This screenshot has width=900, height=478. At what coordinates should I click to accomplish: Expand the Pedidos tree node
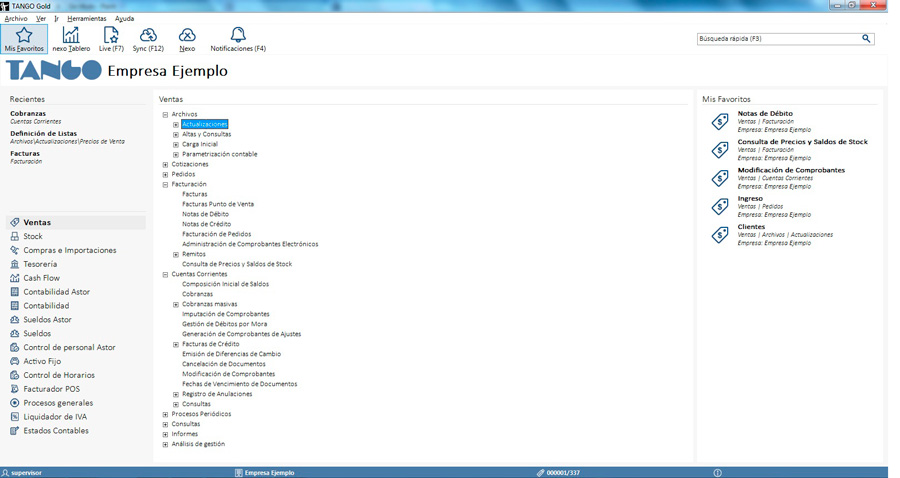click(165, 174)
